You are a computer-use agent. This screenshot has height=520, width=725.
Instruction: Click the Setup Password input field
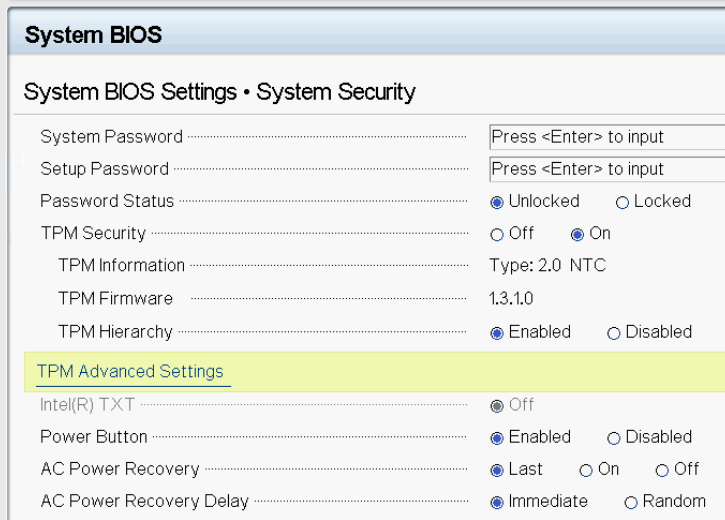point(606,169)
